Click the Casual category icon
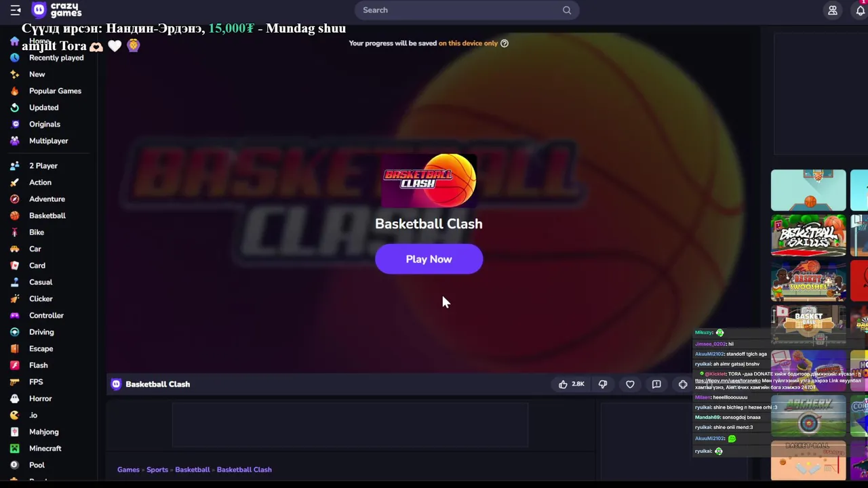868x488 pixels. pyautogui.click(x=14, y=282)
